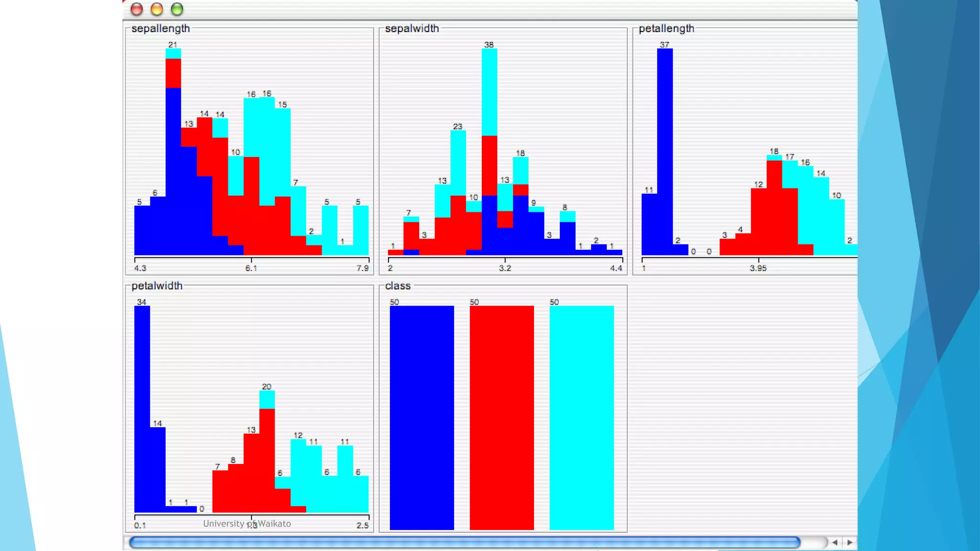Screen dimensions: 980x551
Task: Click the petalwidth panel title
Action: (x=157, y=286)
